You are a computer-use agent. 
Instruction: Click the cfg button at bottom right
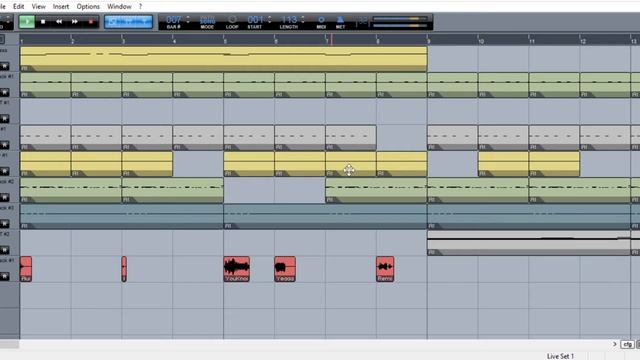coord(627,344)
